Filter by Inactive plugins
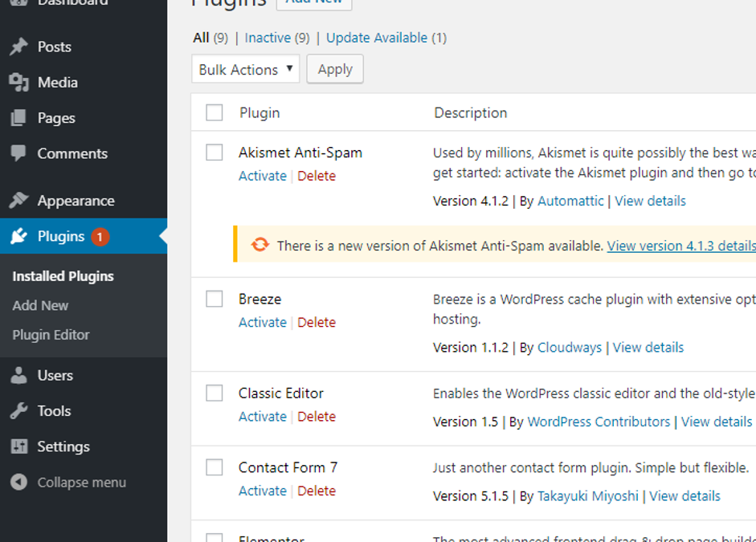This screenshot has width=756, height=542. point(268,38)
